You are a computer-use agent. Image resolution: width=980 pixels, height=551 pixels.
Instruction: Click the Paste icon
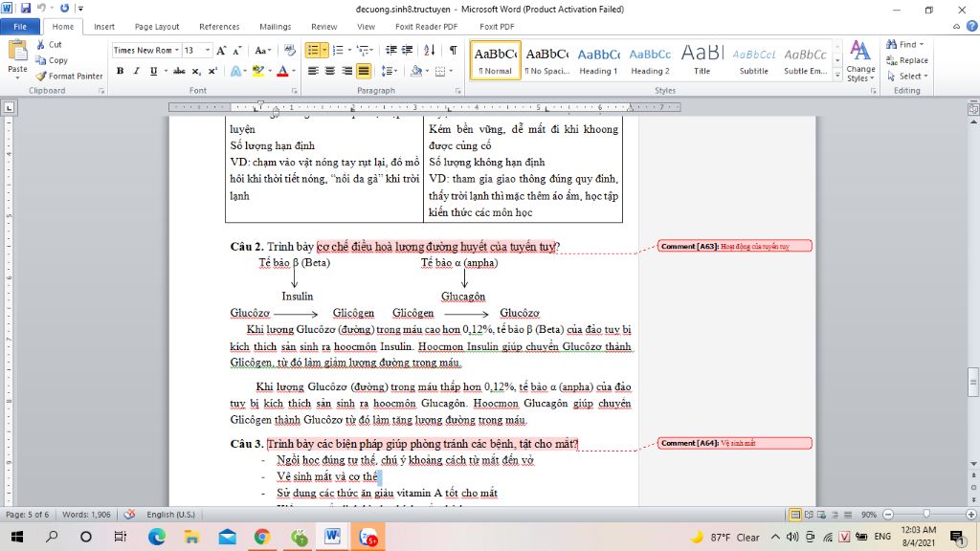pyautogui.click(x=17, y=52)
